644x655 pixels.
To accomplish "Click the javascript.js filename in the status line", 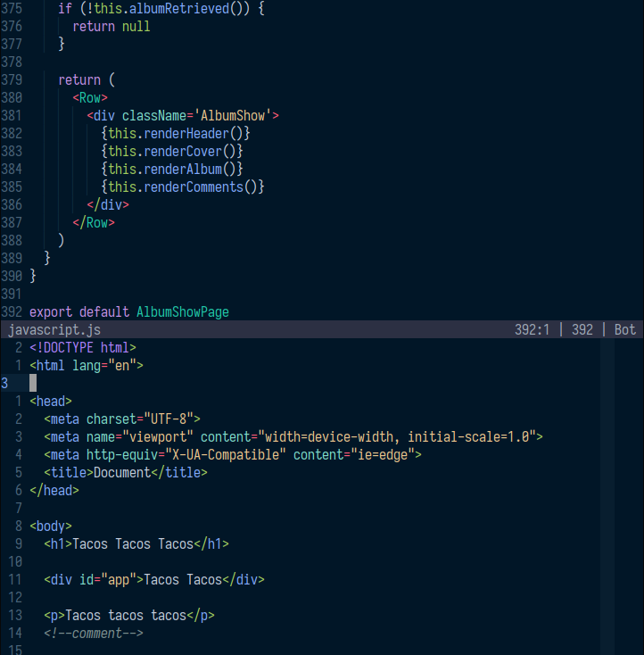I will click(x=54, y=330).
